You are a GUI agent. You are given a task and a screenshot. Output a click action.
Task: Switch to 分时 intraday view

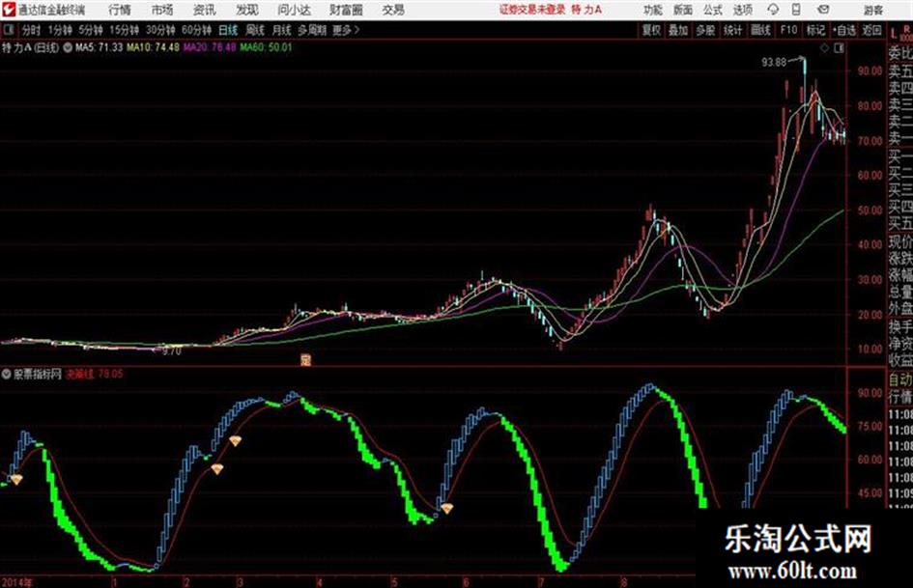(x=32, y=30)
